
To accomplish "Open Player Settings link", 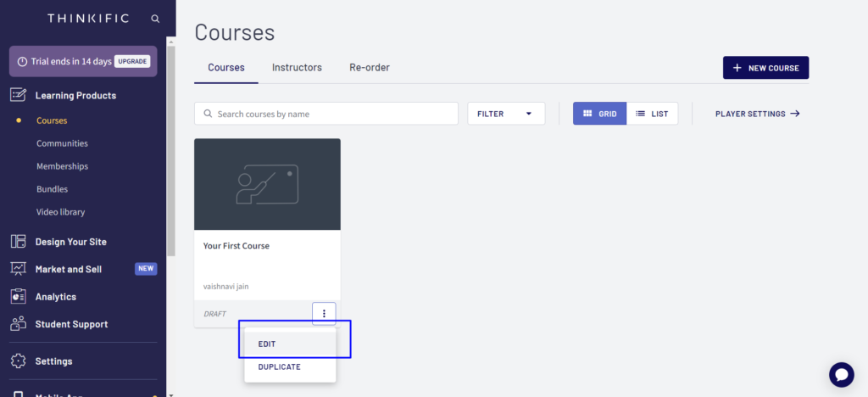I will [x=757, y=114].
